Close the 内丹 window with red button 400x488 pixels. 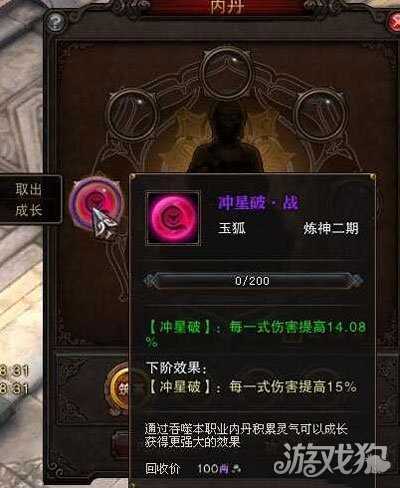(394, 22)
